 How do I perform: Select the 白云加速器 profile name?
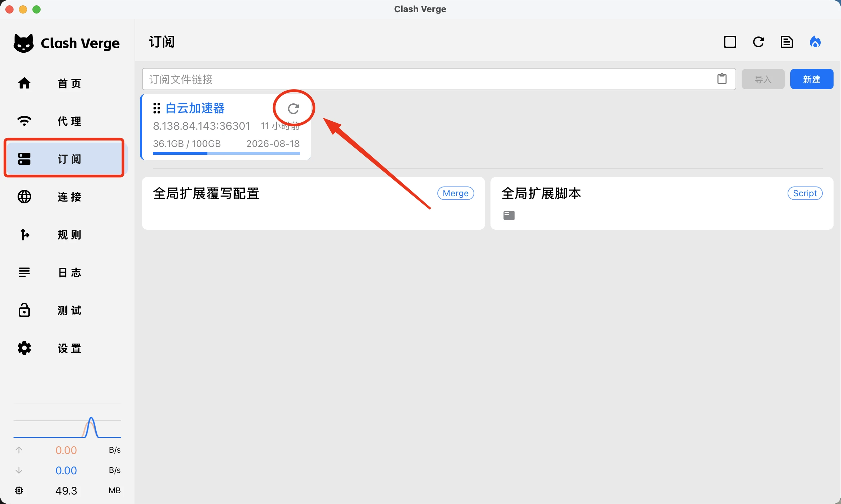(195, 108)
